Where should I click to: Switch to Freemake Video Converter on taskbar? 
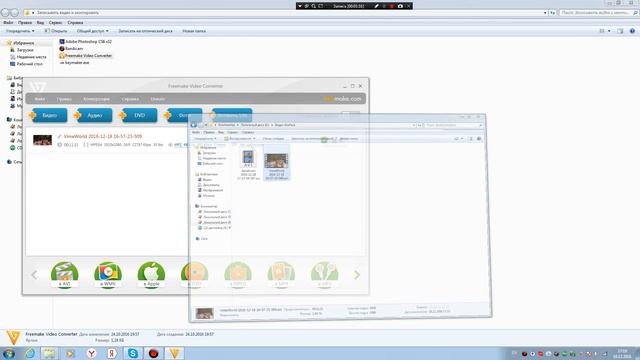(x=174, y=353)
